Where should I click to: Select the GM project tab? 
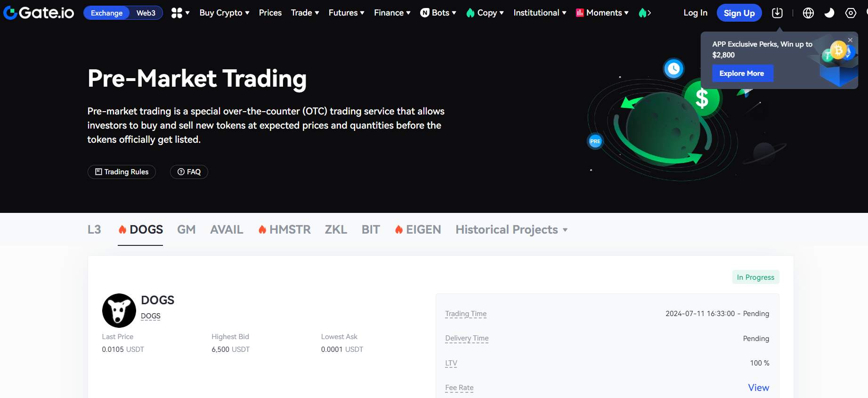click(187, 229)
